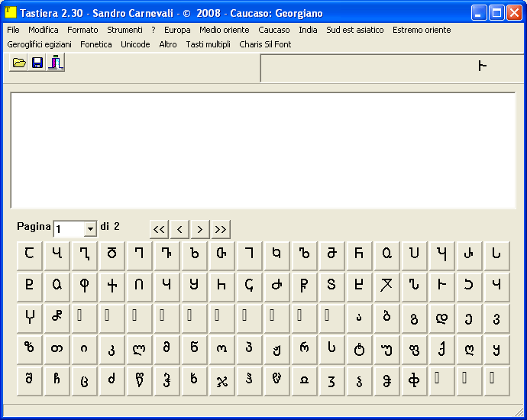Click the save floppy disk icon
The width and height of the screenshot is (527, 420).
37,63
